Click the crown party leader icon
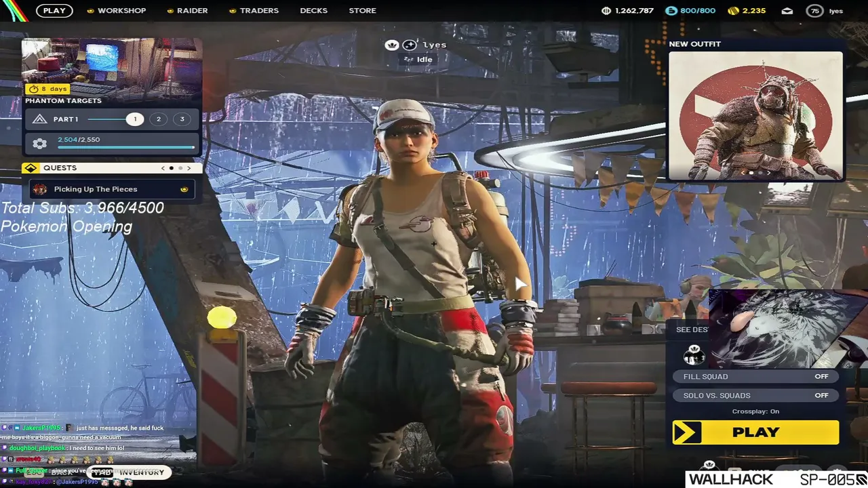The image size is (868, 488). point(391,45)
